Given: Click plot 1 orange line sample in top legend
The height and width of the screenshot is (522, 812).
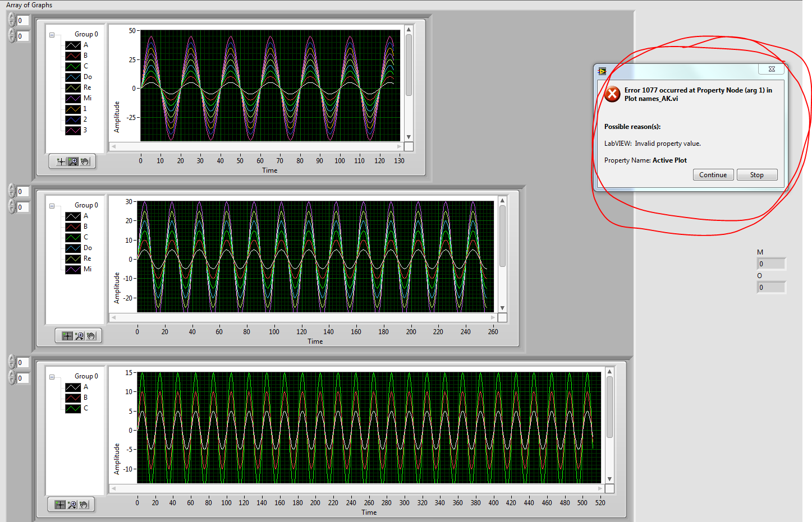Looking at the screenshot, I should (73, 109).
